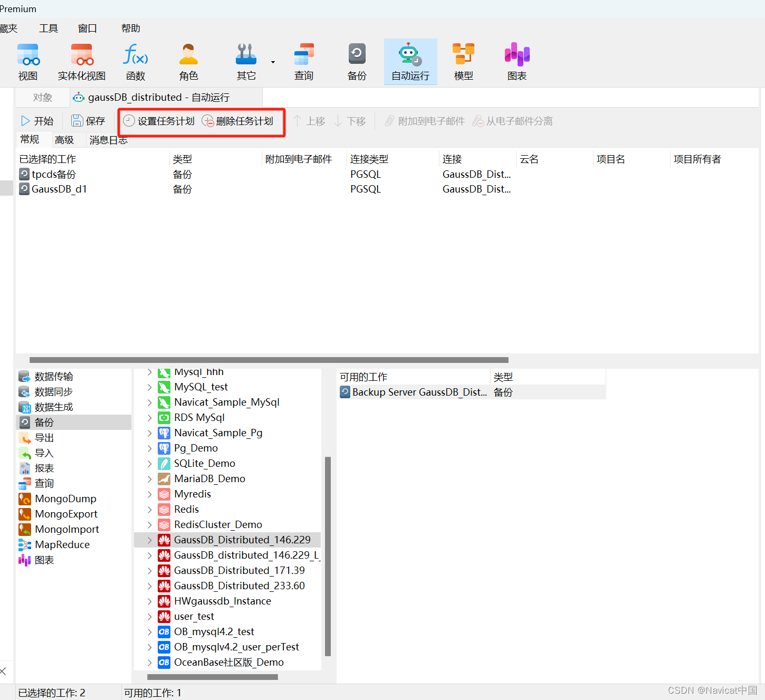Click the 开始 start button
The width and height of the screenshot is (765, 700).
coord(37,121)
